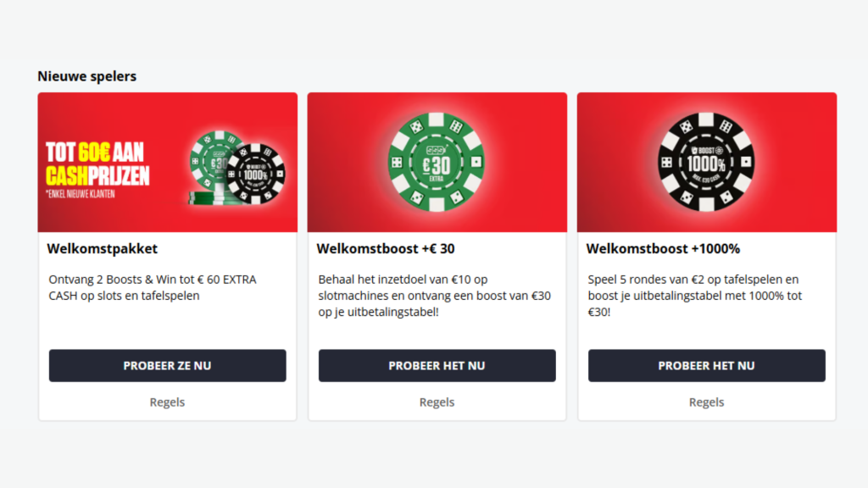
Task: Click the green €30 EXTRA poker chip image
Action: 437,163
